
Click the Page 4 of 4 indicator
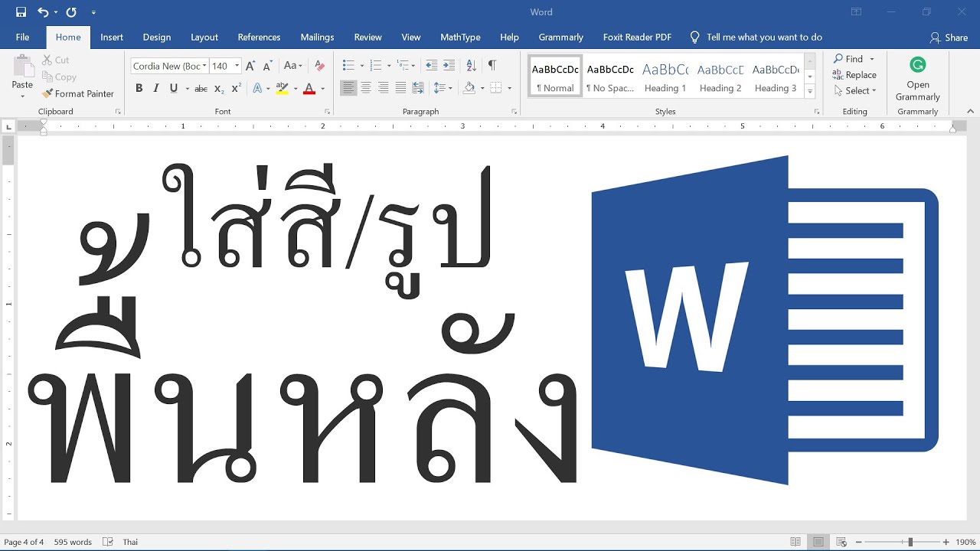coord(24,542)
